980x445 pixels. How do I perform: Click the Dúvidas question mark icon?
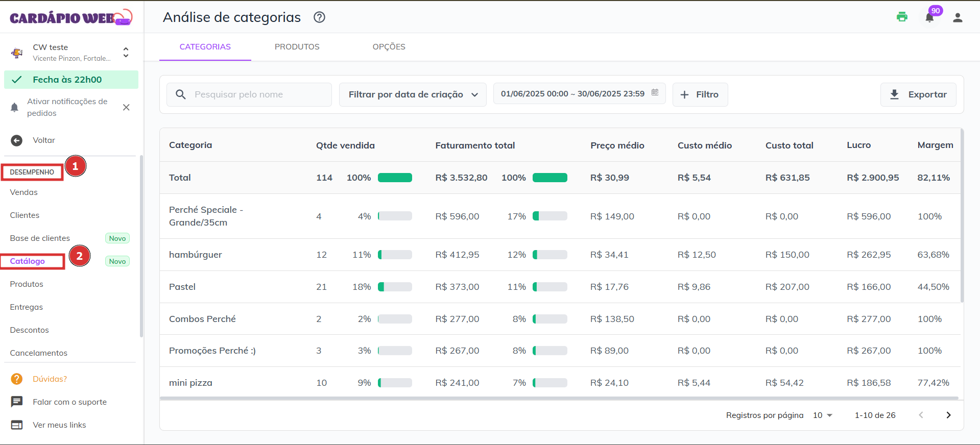17,379
